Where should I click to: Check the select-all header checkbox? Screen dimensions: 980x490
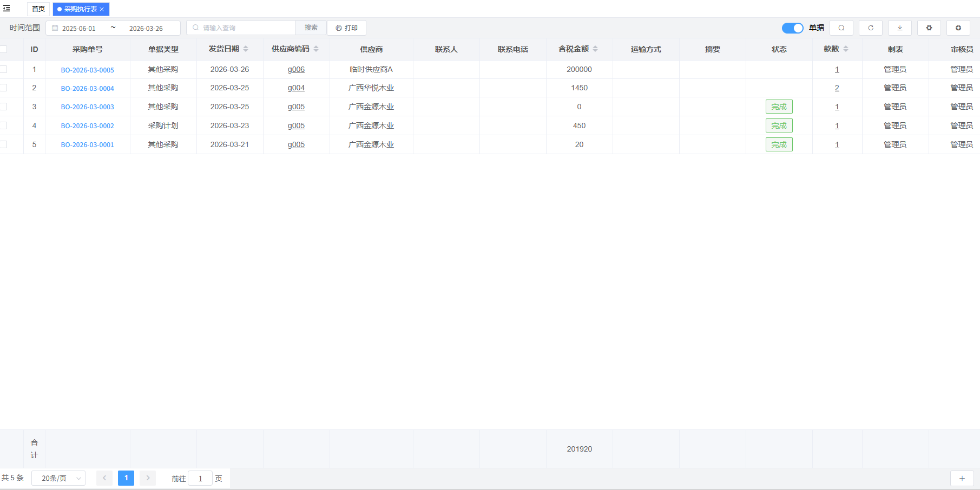coord(3,49)
